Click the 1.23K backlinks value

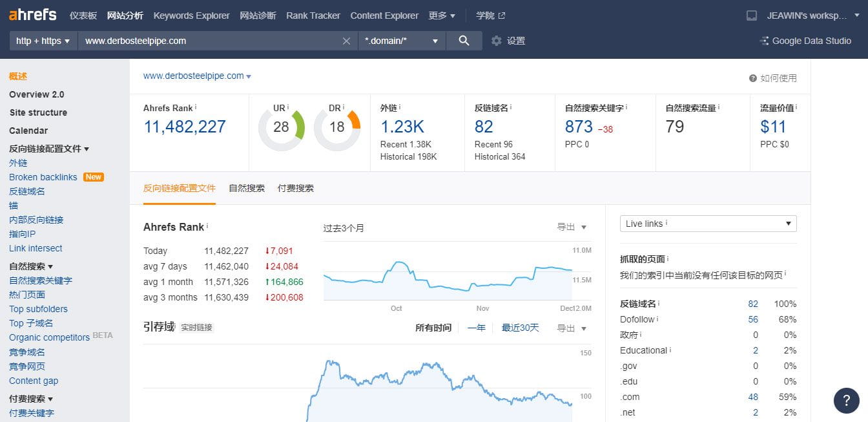pyautogui.click(x=402, y=127)
